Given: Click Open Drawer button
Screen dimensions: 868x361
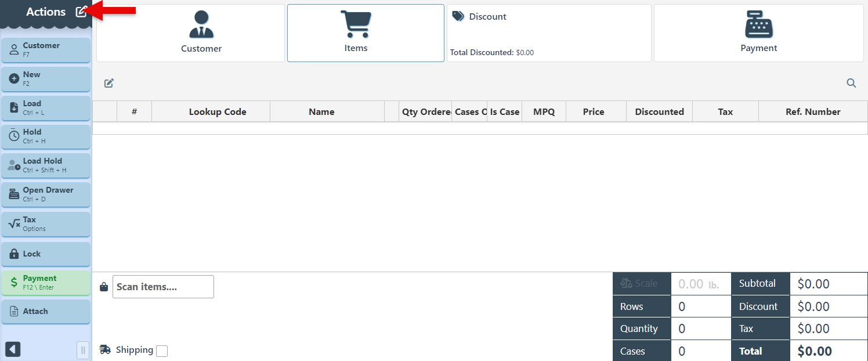Looking at the screenshot, I should (46, 194).
